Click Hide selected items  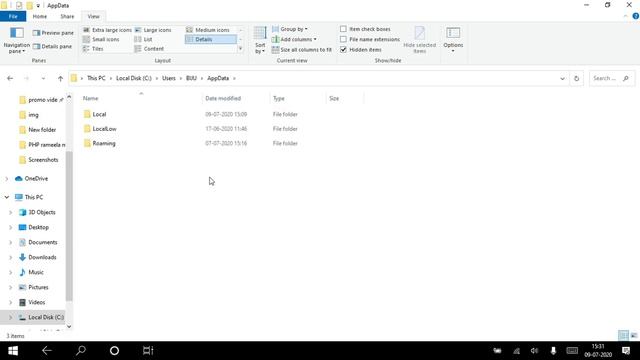point(419,40)
